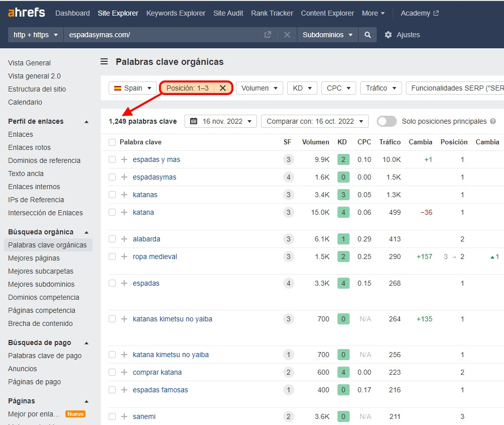Viewport: 504px width, 425px height.
Task: Open the More menu
Action: pos(373,13)
